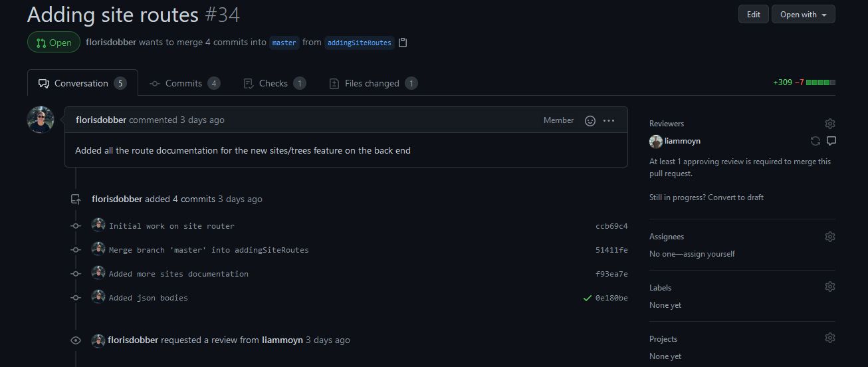
Task: Click the green Open status badge
Action: pos(54,43)
